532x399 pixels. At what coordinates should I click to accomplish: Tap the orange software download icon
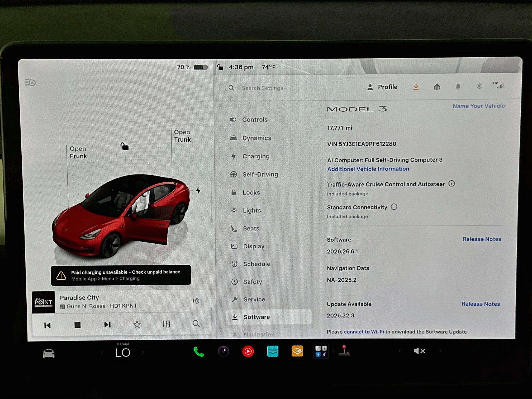[x=416, y=87]
